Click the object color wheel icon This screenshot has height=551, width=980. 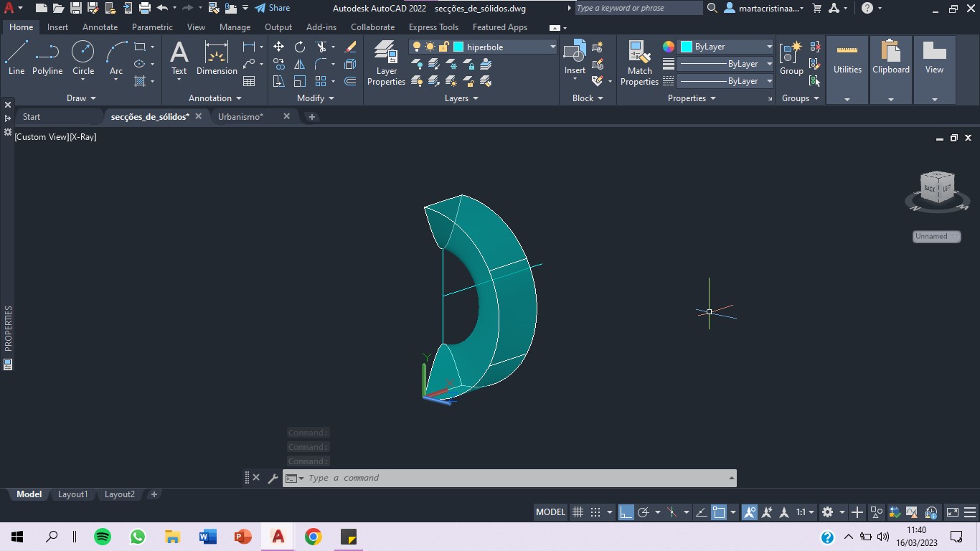pos(669,47)
